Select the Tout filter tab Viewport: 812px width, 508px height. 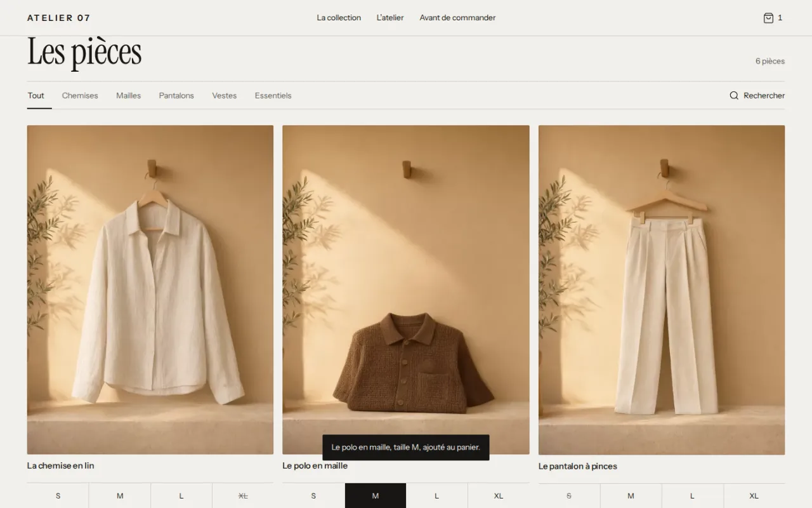pos(36,95)
